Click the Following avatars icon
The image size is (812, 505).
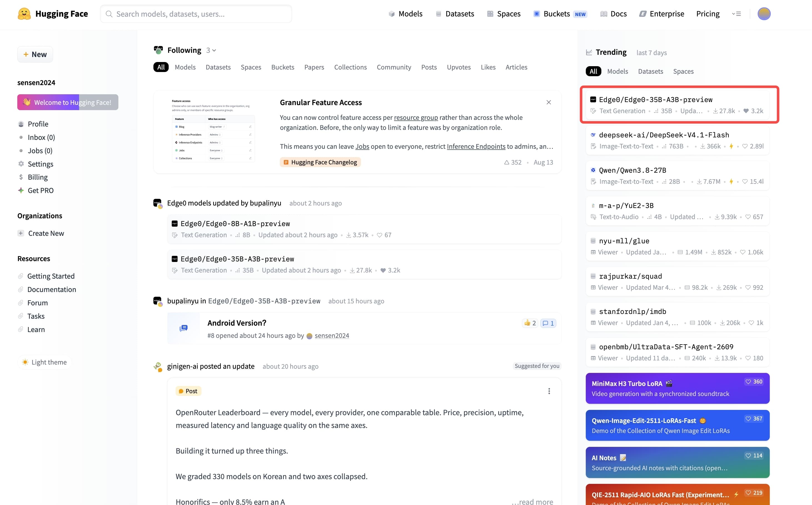point(158,50)
